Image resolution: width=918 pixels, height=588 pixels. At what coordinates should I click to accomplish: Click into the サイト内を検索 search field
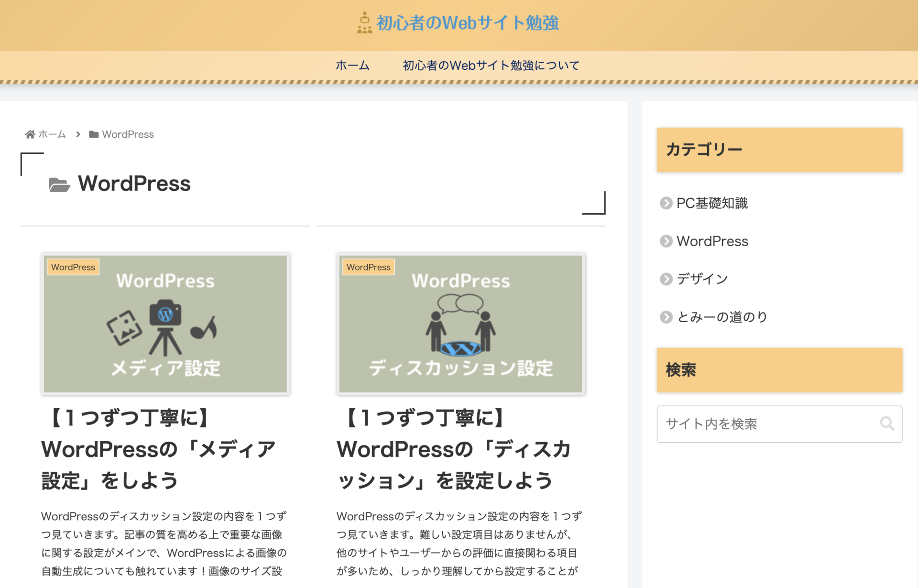(x=765, y=424)
